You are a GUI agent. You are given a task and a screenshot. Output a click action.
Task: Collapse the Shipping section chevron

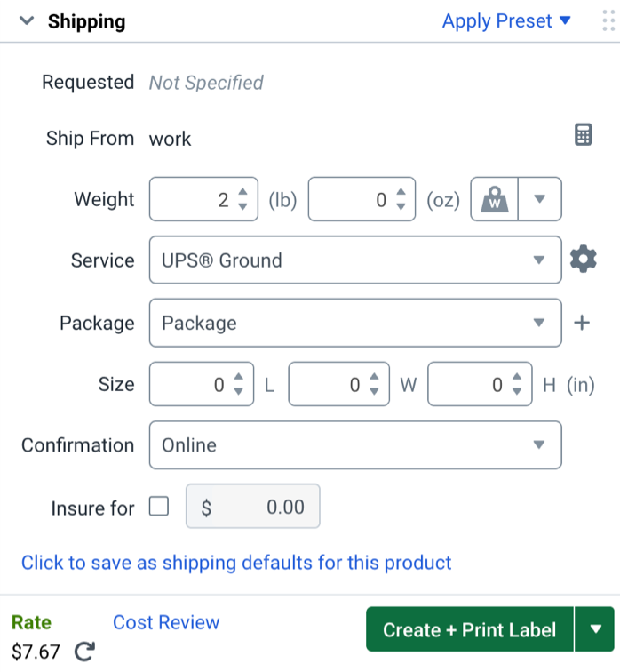tap(27, 20)
